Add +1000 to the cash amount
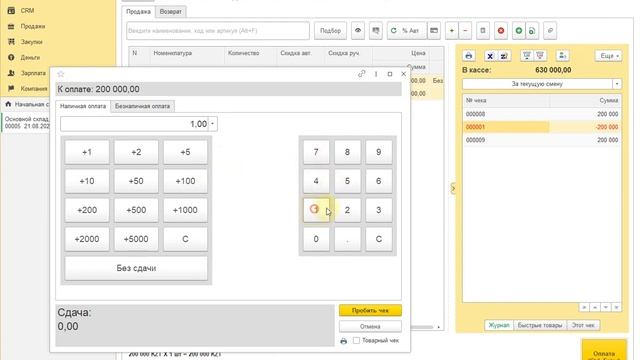 [185, 210]
